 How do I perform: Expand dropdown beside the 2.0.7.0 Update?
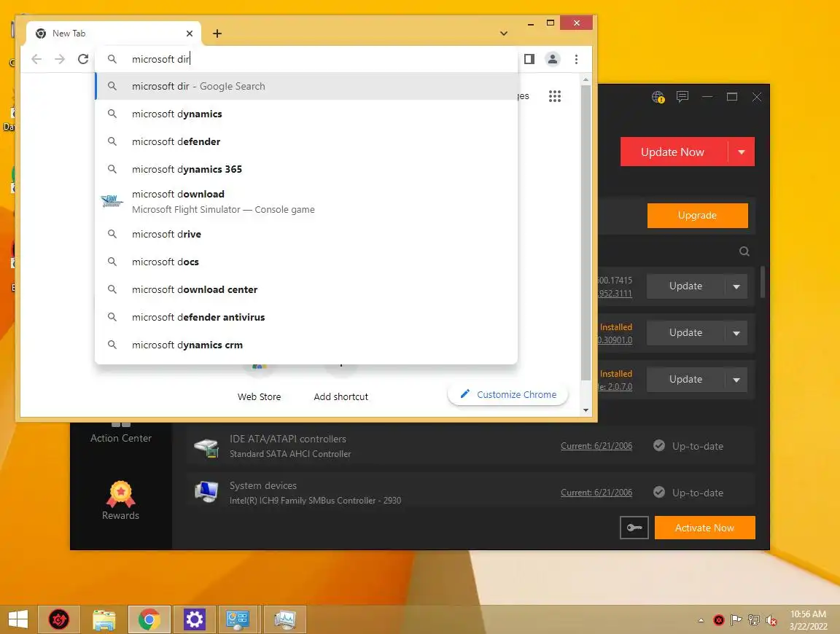[x=736, y=380]
